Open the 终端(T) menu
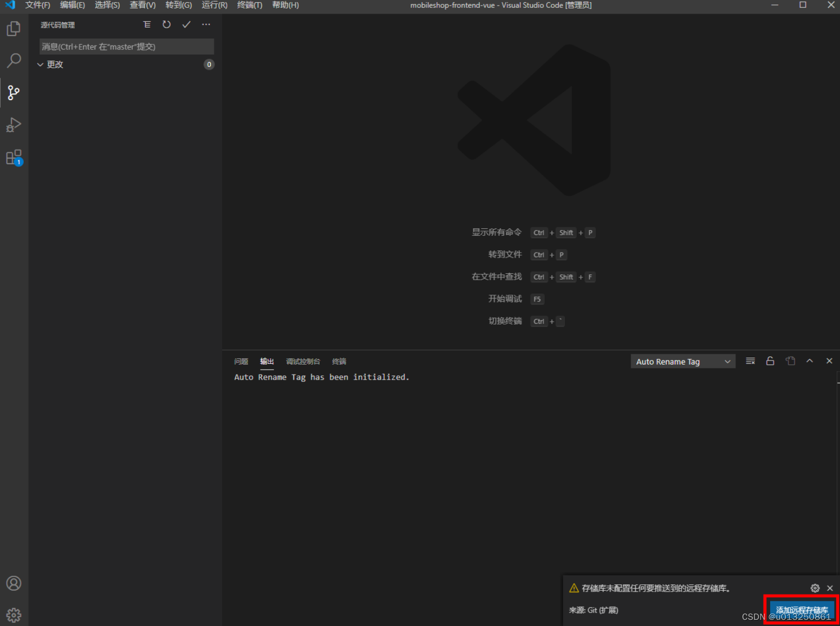840x626 pixels. coord(250,5)
